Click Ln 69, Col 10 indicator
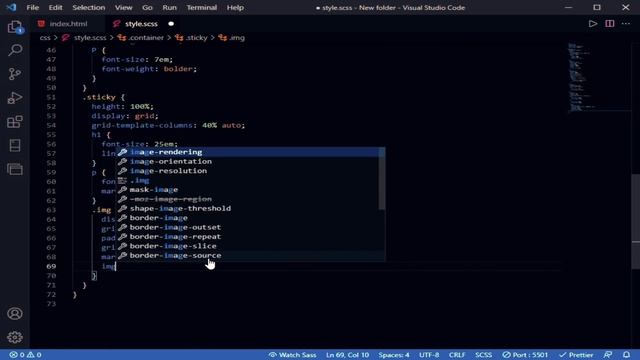Viewport: 640px width, 360px height. tap(347, 355)
